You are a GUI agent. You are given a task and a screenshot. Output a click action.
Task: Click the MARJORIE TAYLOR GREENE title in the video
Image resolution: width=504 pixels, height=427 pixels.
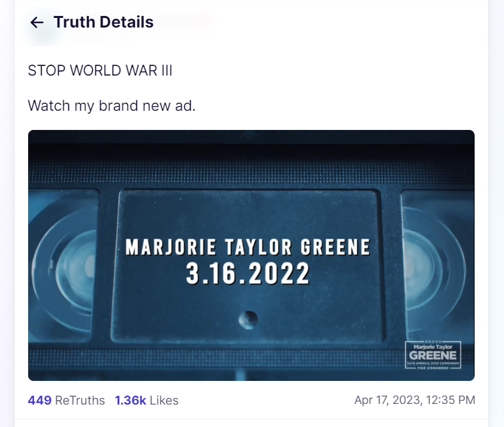click(x=248, y=247)
